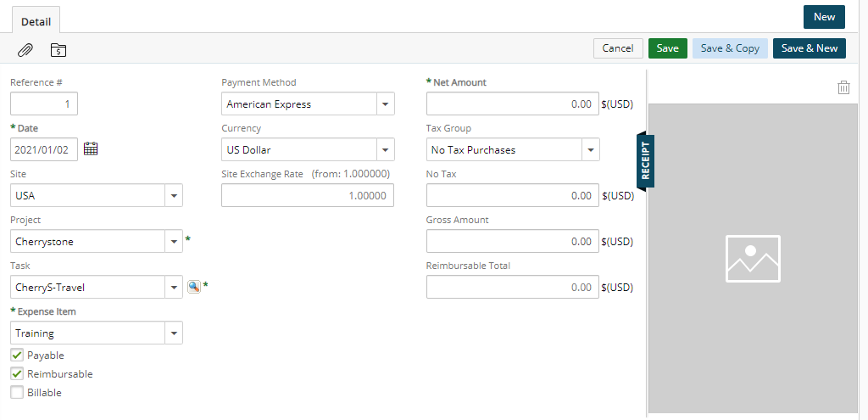The height and width of the screenshot is (420, 868).
Task: Click the receipt image placeholder
Action: pos(753,258)
